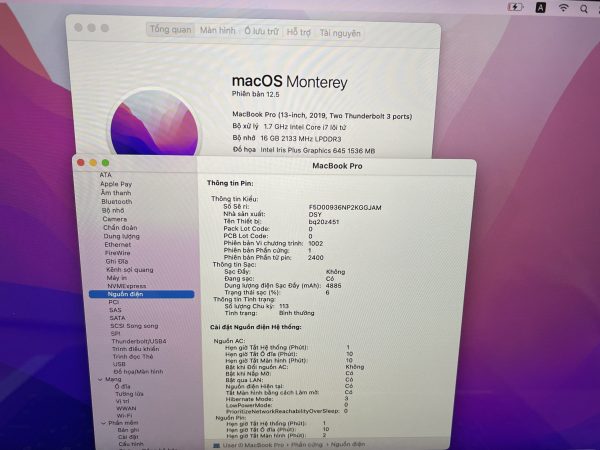Click the battery icon in menu bar

click(516, 7)
